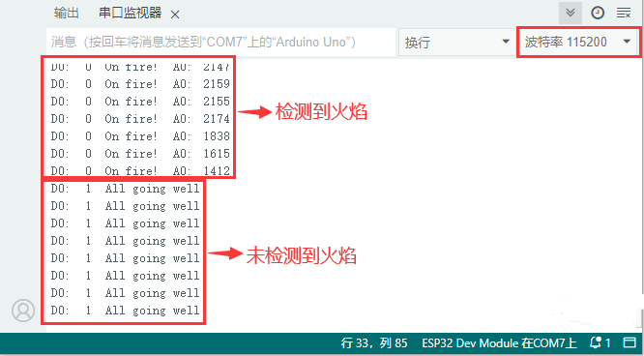Click output line with A0: 1412
644x356 pixels.
[140, 170]
